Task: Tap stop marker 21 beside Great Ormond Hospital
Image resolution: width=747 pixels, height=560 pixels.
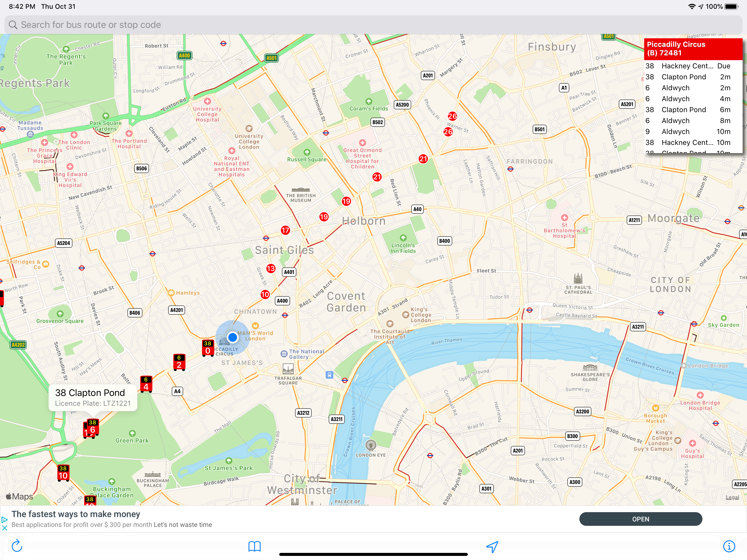Action: click(x=377, y=177)
